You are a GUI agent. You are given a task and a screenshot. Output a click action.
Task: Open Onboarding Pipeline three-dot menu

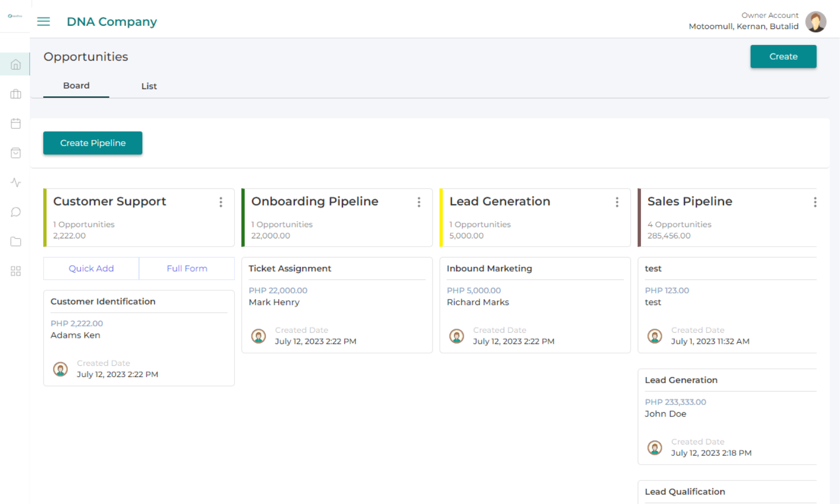(x=419, y=202)
